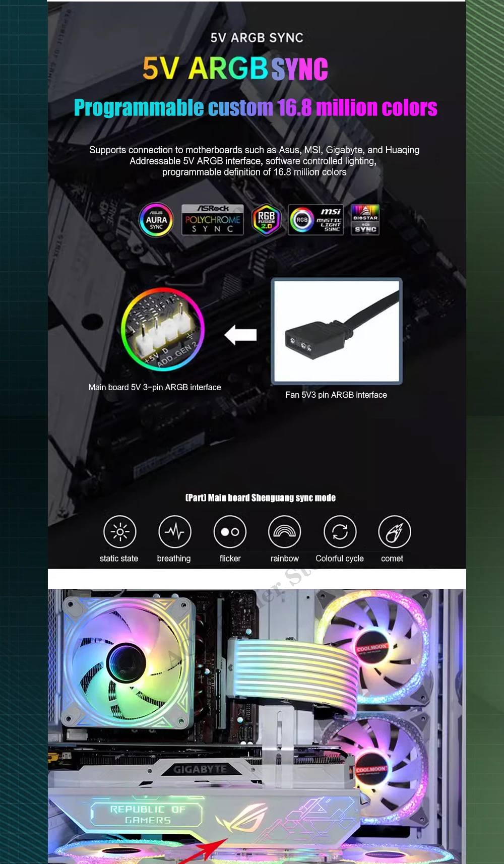Click the circular motherboard ARGB header image
Image resolution: width=504 pixels, height=864 pixels.
pyautogui.click(x=162, y=329)
